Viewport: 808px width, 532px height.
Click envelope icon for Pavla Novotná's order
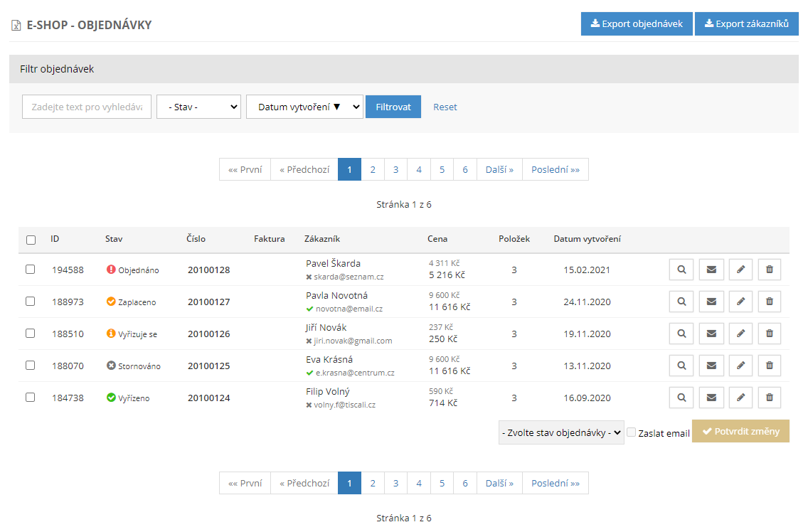coord(711,302)
